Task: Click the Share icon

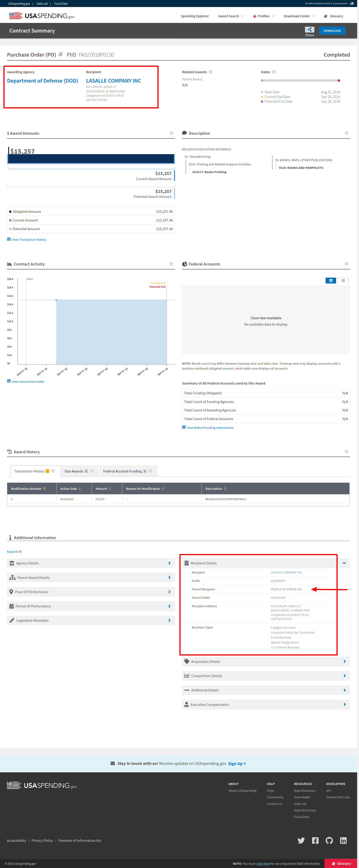Action: (x=309, y=30)
